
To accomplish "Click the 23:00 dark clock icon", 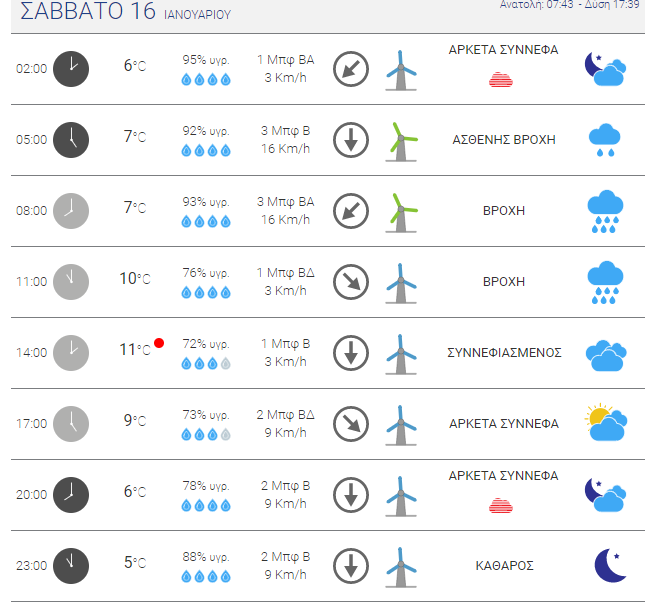I will click(x=71, y=565).
